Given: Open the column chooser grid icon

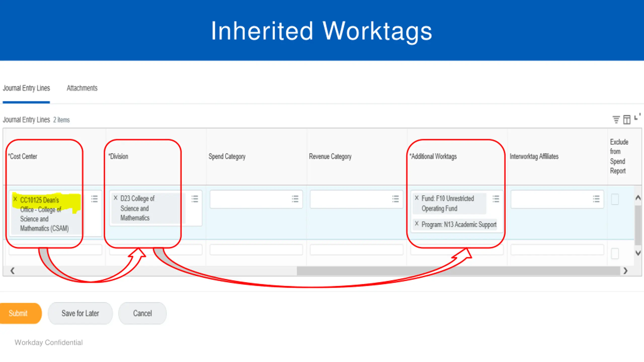Looking at the screenshot, I should pyautogui.click(x=627, y=120).
